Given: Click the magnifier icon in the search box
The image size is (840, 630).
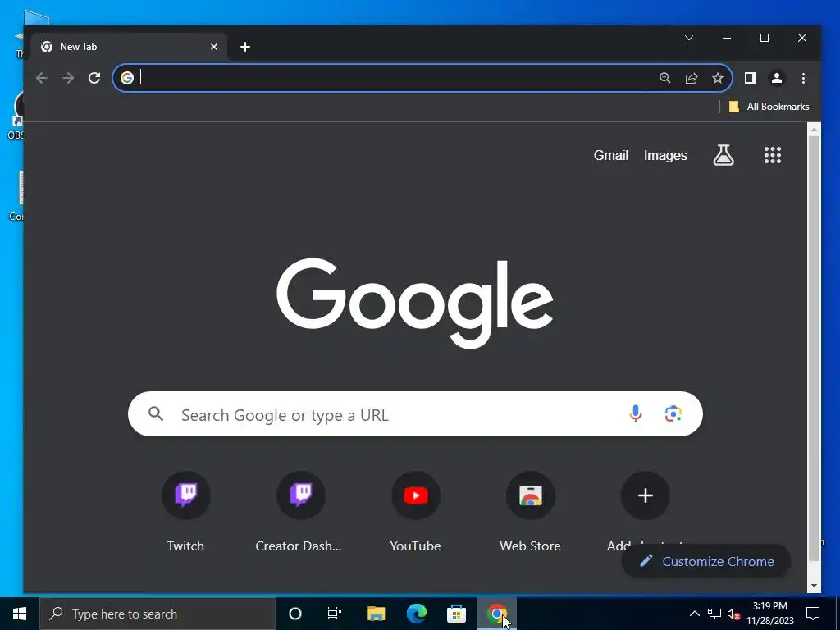Looking at the screenshot, I should pyautogui.click(x=156, y=413).
